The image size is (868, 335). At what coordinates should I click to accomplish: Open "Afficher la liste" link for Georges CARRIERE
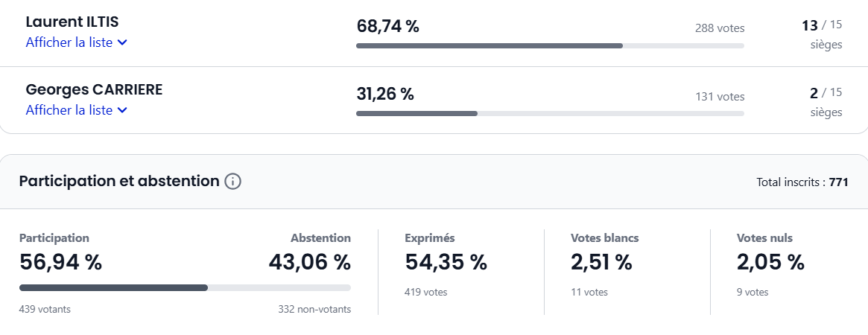tap(69, 110)
